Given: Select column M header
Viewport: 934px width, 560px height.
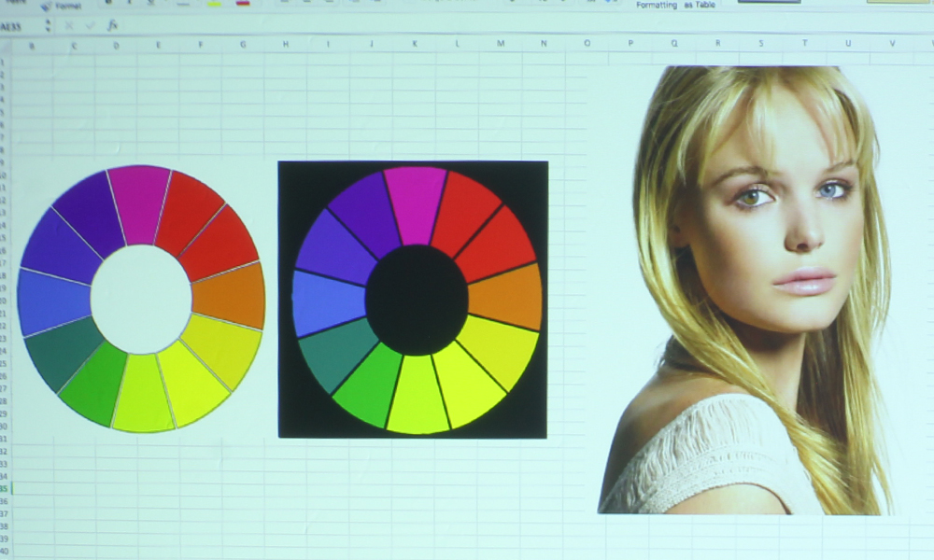Looking at the screenshot, I should pyautogui.click(x=501, y=44).
